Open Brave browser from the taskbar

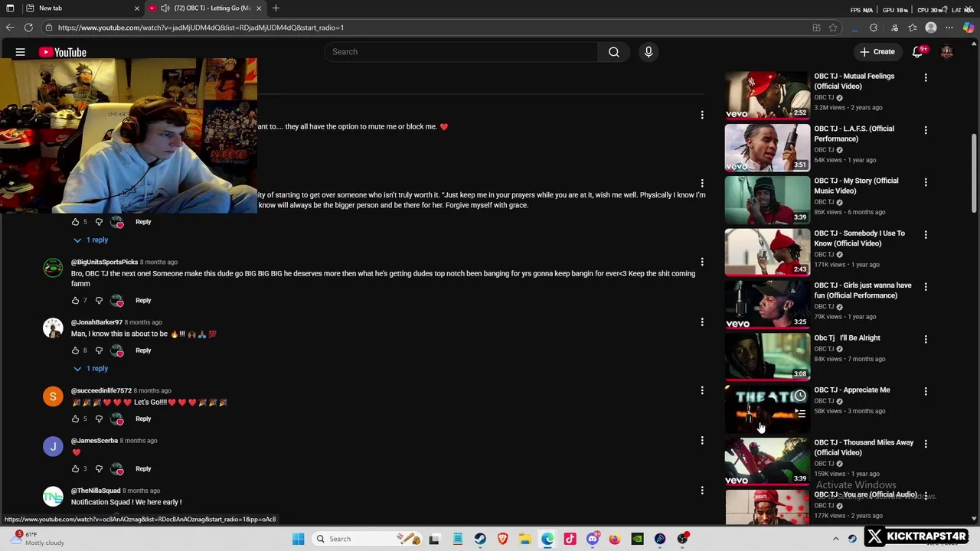click(502, 539)
